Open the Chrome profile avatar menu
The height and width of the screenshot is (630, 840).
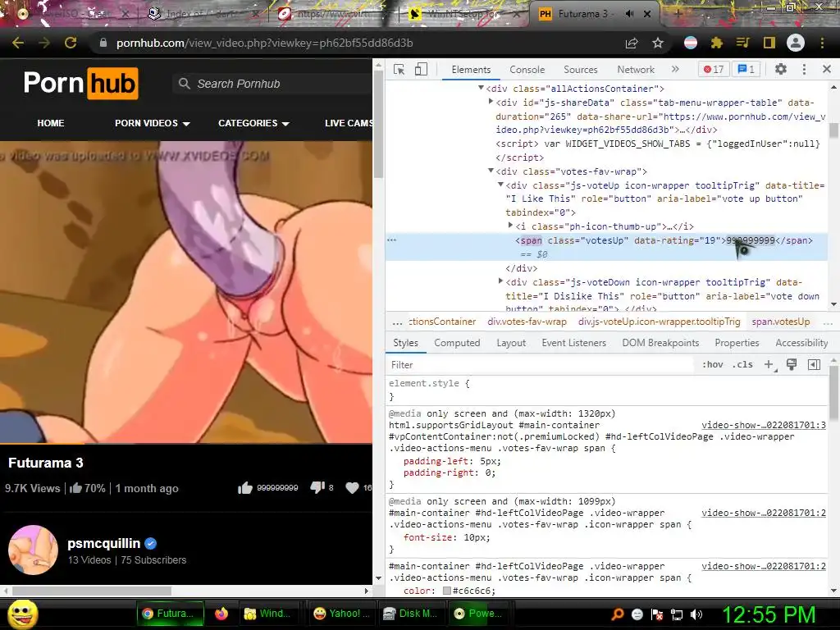796,43
